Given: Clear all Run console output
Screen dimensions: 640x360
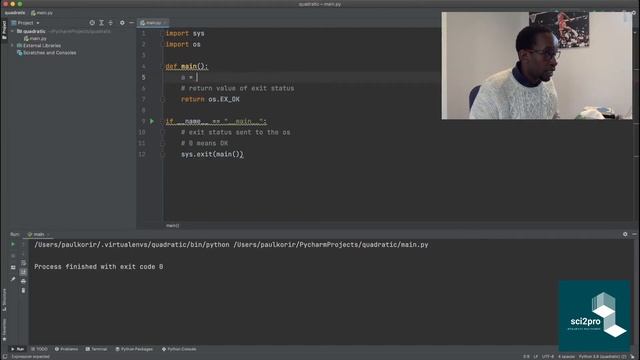Looking at the screenshot, I should point(23,291).
